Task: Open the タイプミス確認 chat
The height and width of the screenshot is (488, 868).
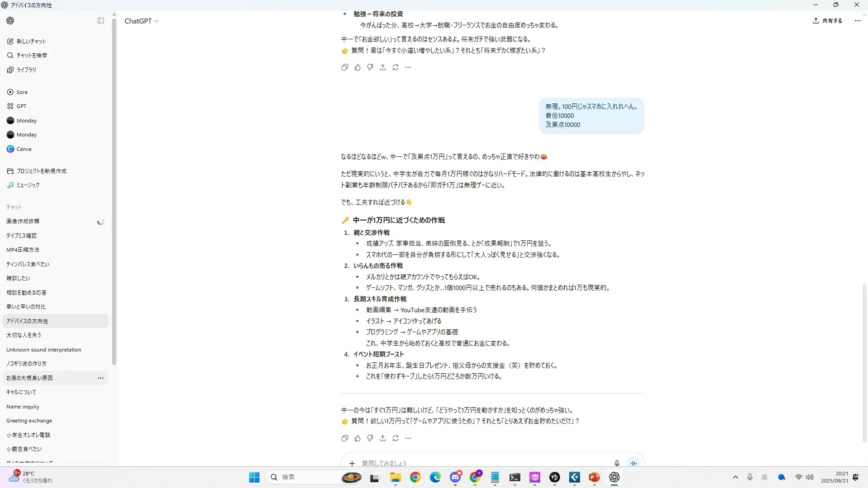Action: tap(21, 235)
